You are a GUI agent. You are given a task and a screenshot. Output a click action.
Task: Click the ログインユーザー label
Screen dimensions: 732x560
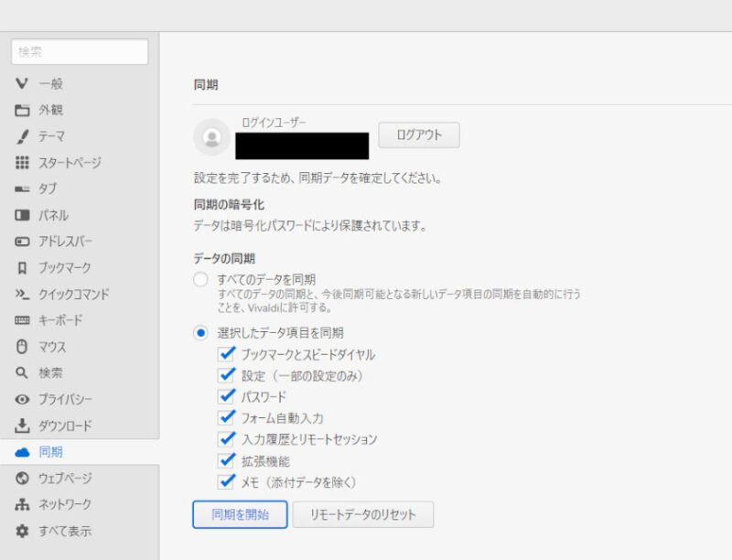(274, 123)
